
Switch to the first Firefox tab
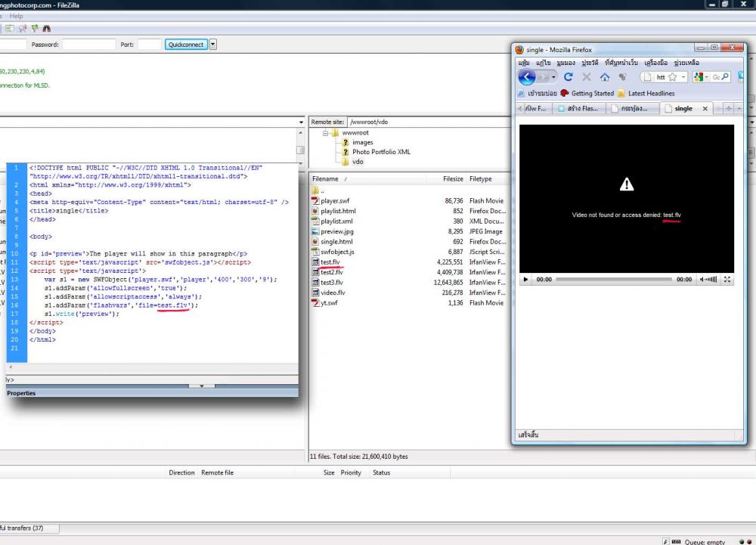point(536,108)
